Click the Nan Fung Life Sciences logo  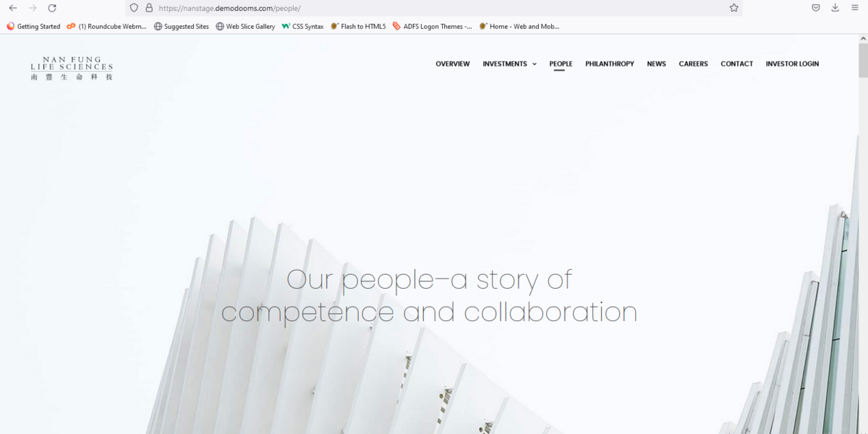point(72,68)
